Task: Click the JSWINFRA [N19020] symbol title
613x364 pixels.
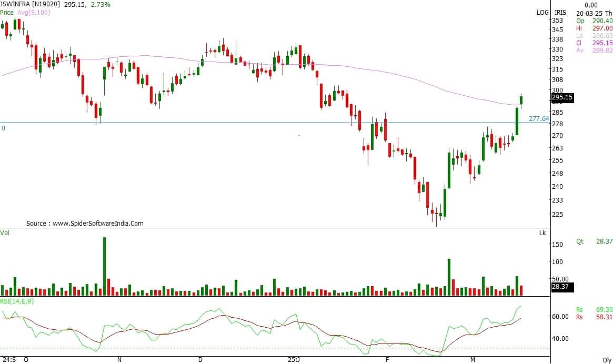Action: tap(31, 4)
